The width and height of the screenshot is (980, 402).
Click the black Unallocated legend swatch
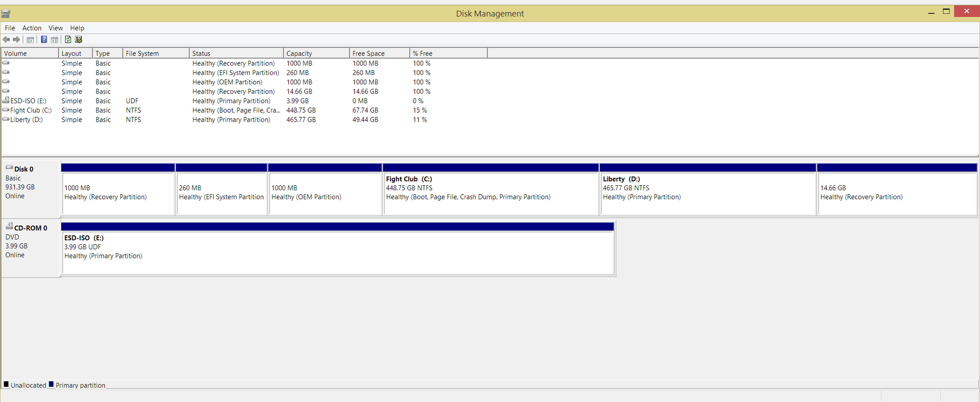click(6, 384)
